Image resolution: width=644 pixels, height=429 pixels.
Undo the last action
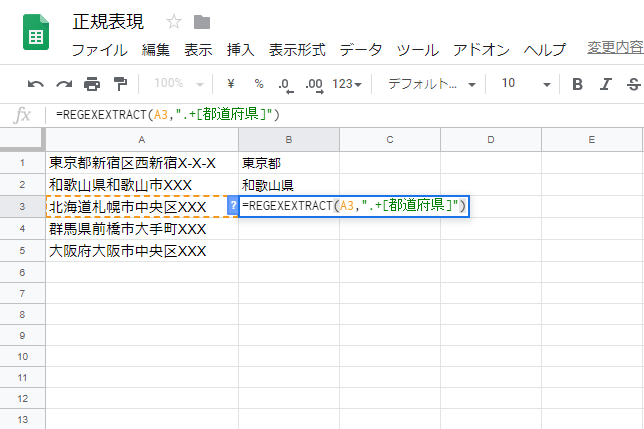(x=36, y=84)
